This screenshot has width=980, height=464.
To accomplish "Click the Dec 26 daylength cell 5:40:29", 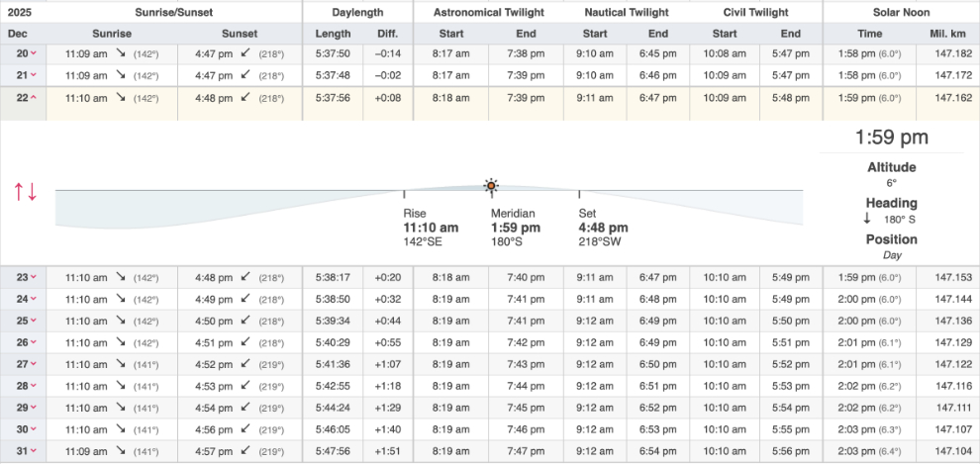I will tap(333, 342).
